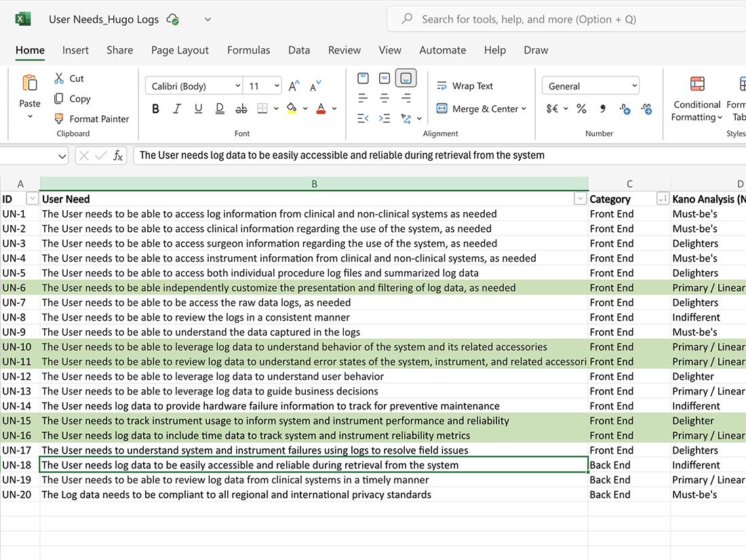
Task: Open the ID column filter dropdown
Action: pos(33,199)
